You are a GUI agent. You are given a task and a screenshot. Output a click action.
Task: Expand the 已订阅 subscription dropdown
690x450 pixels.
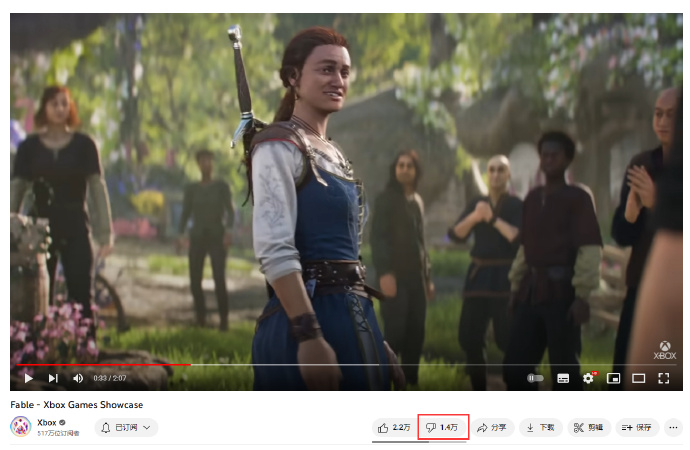127,427
